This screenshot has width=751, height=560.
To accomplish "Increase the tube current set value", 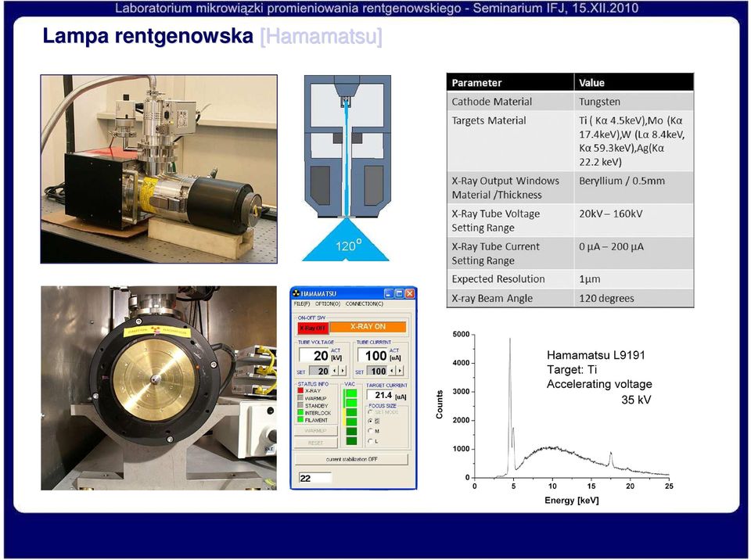I will [x=400, y=371].
